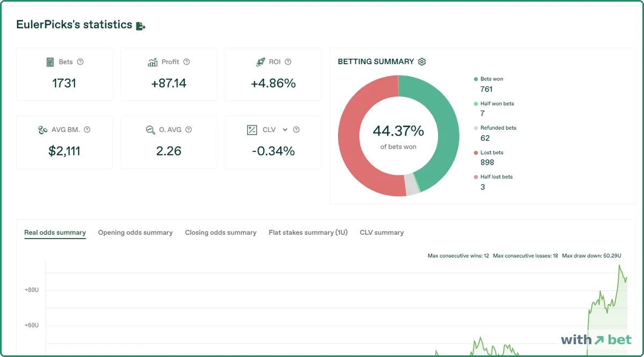Click the magnifier icon on O. AVG card
This screenshot has height=357, width=644.
pyautogui.click(x=150, y=130)
